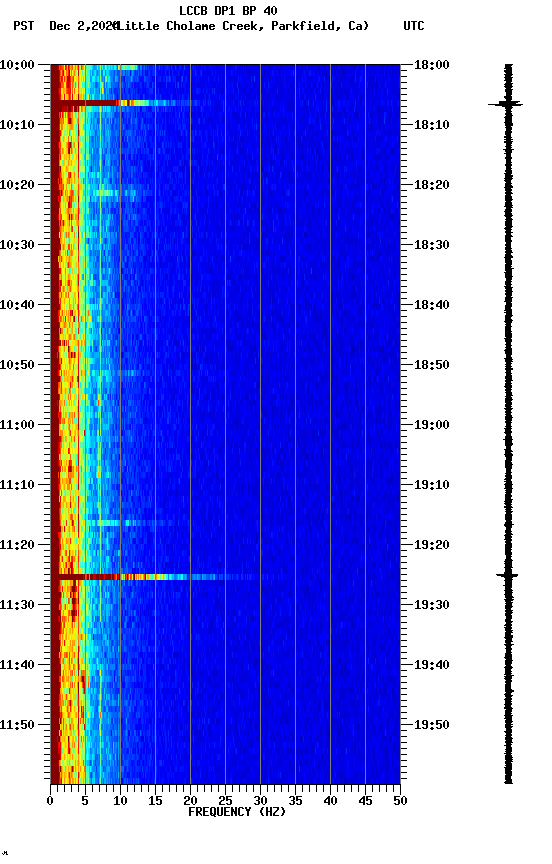Click the 15 Hz frequency tick label
Viewport: 552px width, 864px height.
click(155, 801)
